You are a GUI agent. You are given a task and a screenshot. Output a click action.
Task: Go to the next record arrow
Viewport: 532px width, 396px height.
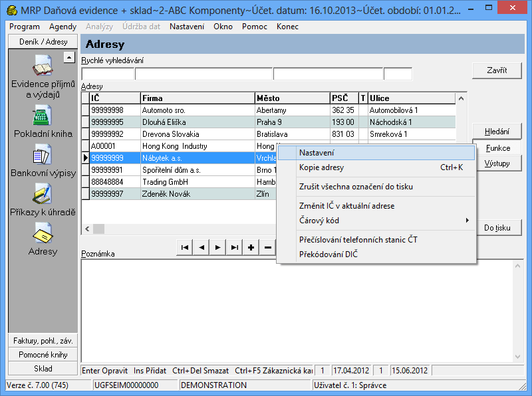[x=218, y=247]
